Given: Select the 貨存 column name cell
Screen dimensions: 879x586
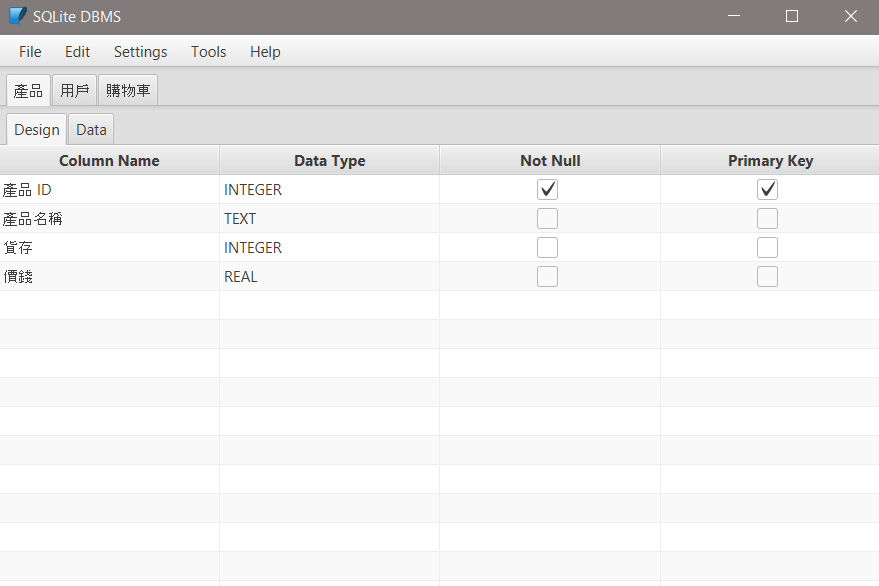Looking at the screenshot, I should 109,247.
